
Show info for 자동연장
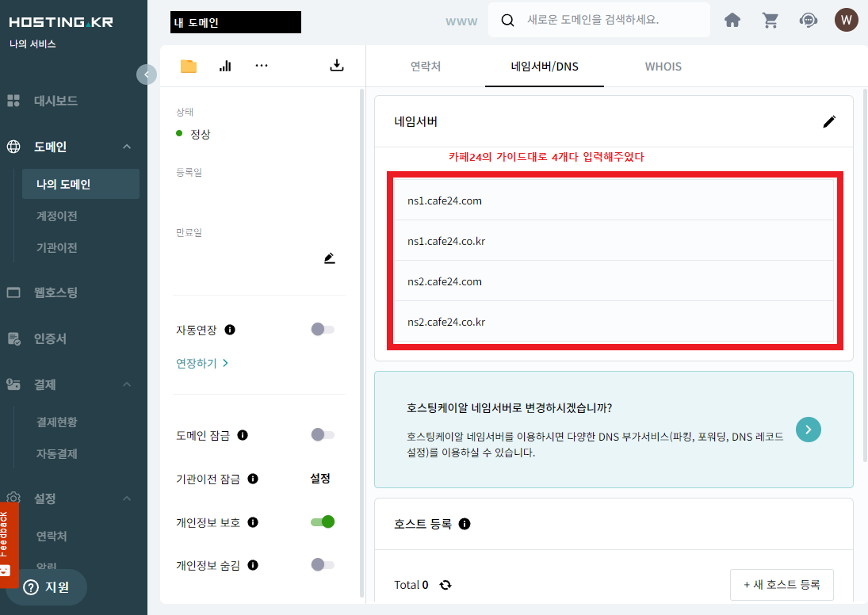point(230,330)
